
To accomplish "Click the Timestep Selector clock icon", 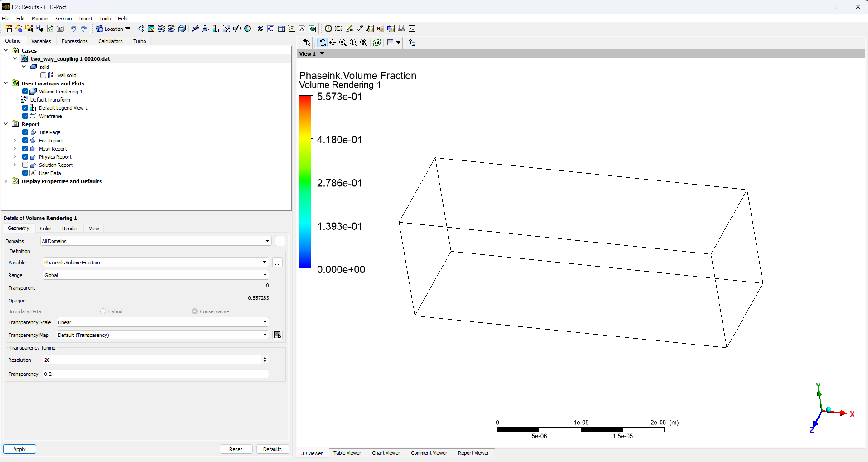I will [x=328, y=29].
